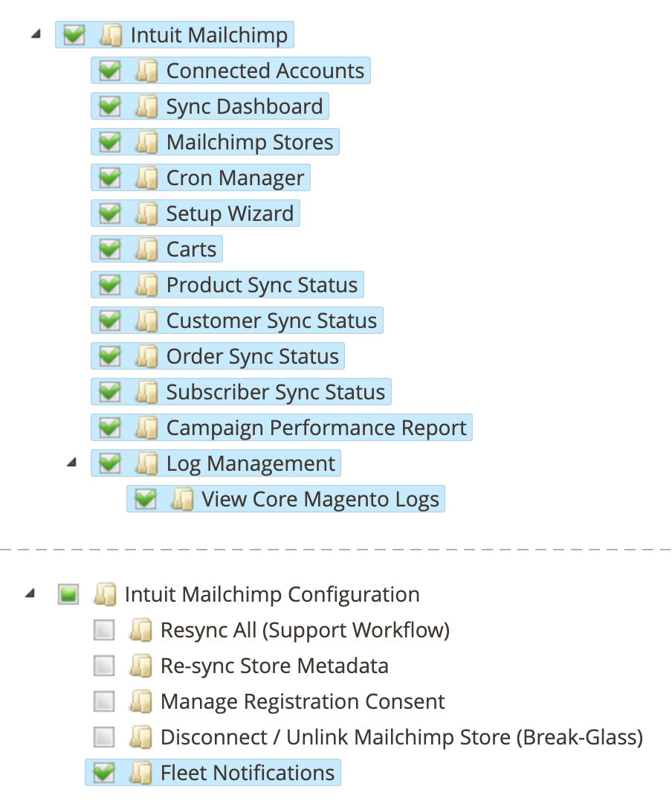Collapse the Intuit Mailchimp tree node

click(36, 34)
